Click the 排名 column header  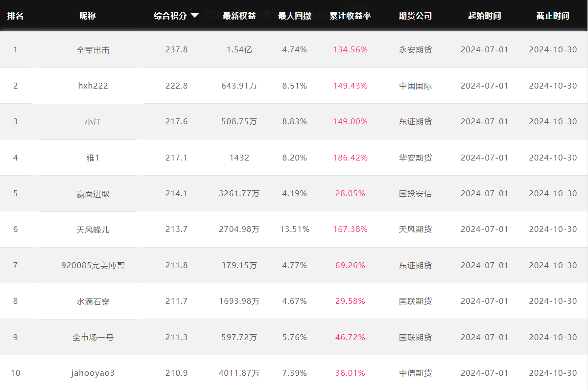15,16
